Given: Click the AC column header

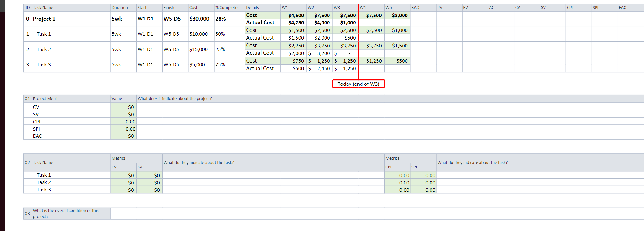Looking at the screenshot, I should (501, 8).
